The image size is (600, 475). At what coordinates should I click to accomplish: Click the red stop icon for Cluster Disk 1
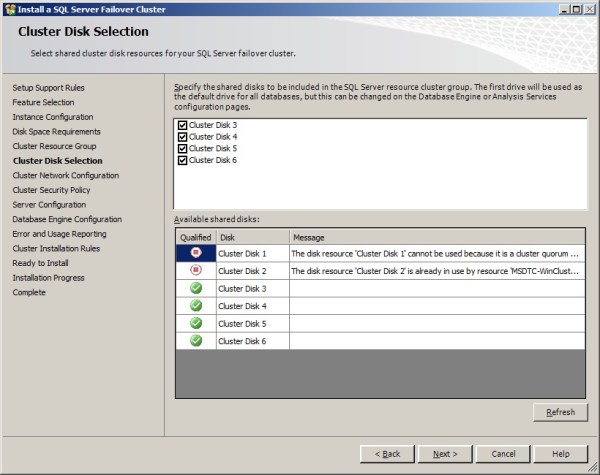point(195,254)
